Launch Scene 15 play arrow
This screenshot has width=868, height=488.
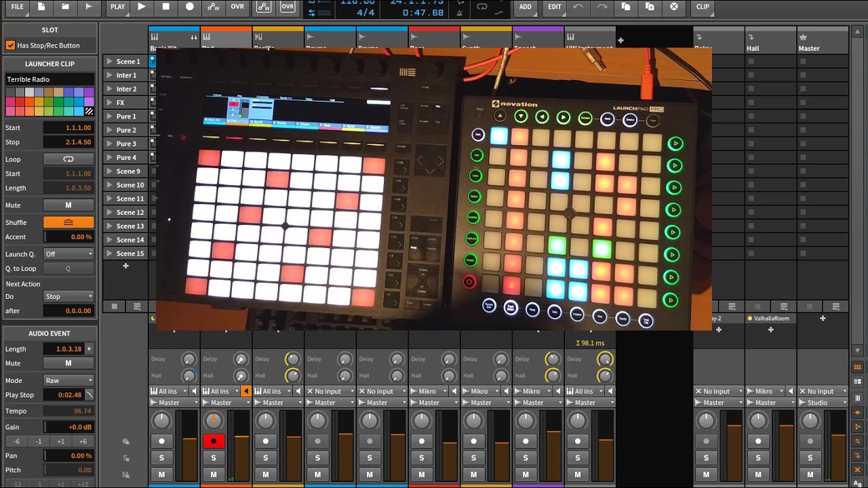(109, 253)
